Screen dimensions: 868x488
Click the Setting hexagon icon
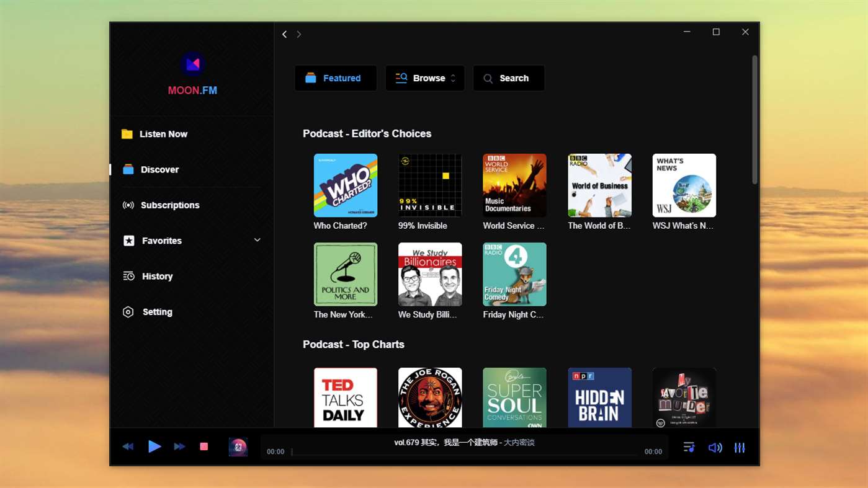point(128,312)
